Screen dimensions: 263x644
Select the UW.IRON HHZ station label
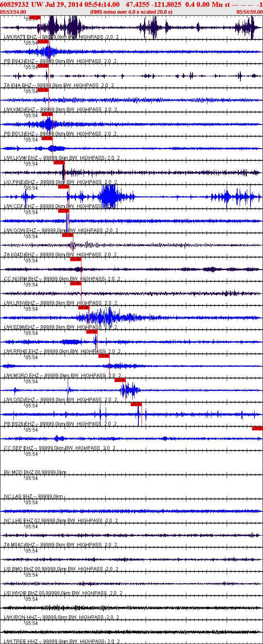pos(62,617)
